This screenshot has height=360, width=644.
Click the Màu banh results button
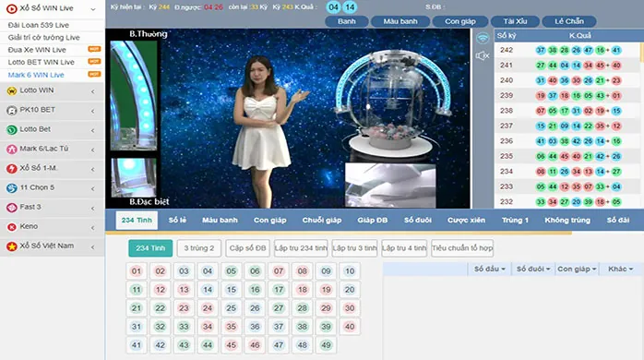[400, 21]
